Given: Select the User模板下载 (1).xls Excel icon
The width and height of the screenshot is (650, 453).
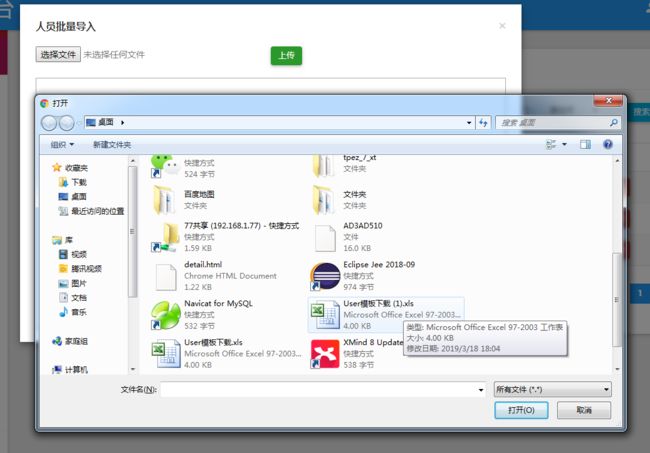Looking at the screenshot, I should click(x=325, y=315).
